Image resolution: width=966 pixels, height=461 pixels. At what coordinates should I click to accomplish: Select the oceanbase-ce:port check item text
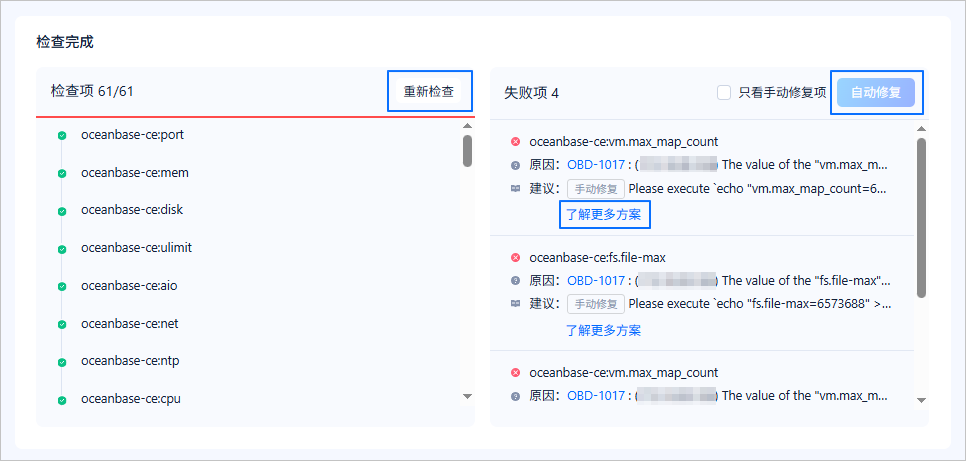132,135
